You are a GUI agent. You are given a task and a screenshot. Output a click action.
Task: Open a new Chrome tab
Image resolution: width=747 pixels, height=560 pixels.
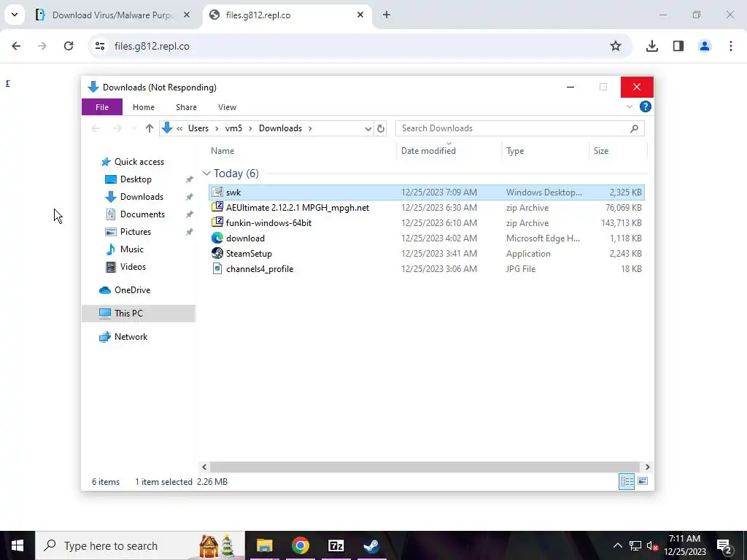(x=387, y=15)
